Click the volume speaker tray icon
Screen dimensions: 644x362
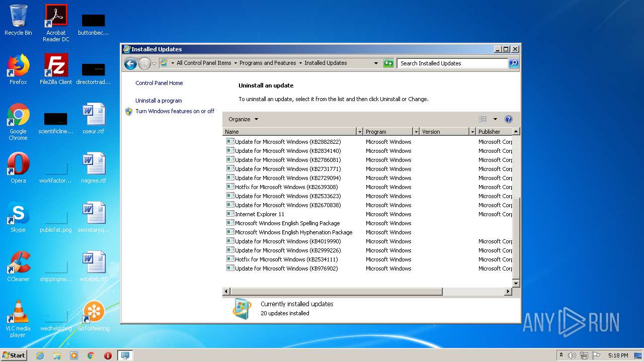pos(572,355)
